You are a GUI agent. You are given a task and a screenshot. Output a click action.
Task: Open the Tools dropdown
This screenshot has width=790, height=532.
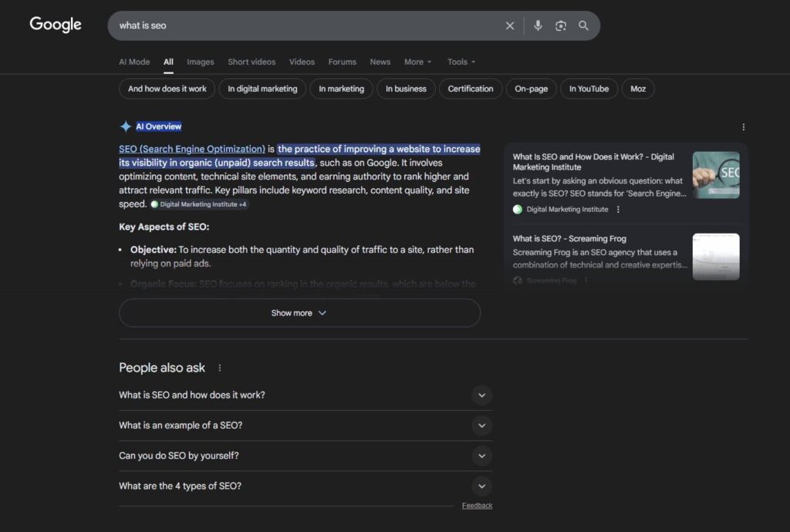[x=461, y=62]
